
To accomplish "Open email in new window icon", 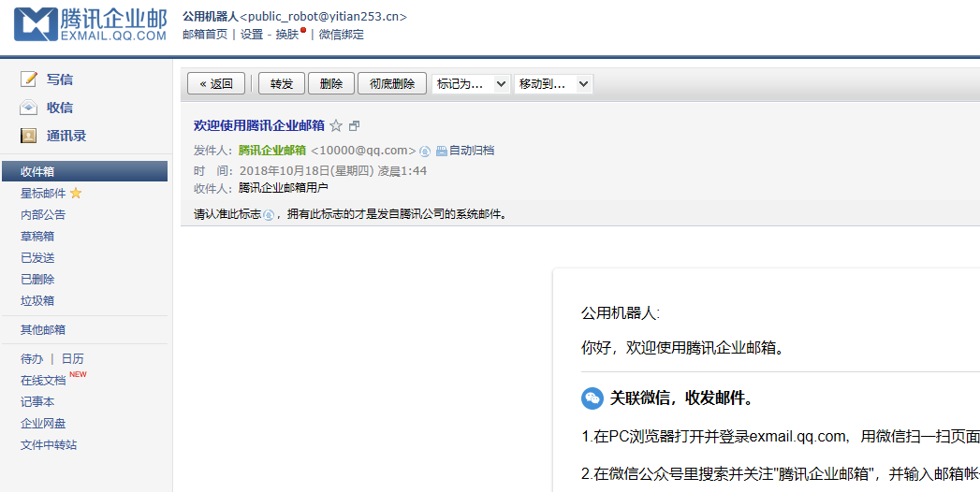I will pyautogui.click(x=354, y=126).
